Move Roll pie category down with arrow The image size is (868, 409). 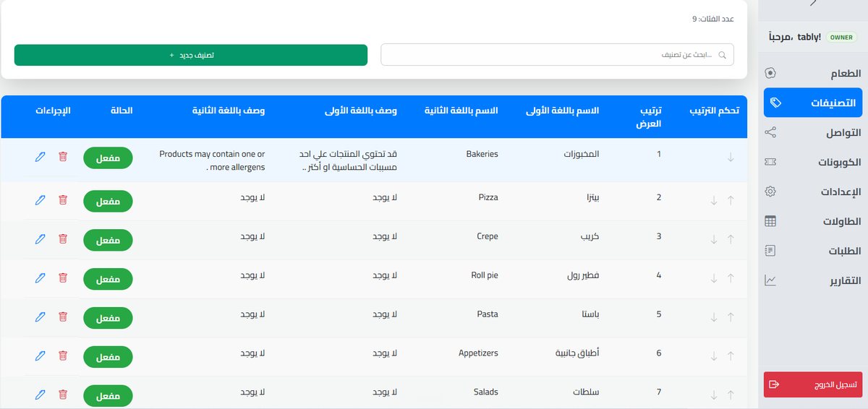[714, 279]
